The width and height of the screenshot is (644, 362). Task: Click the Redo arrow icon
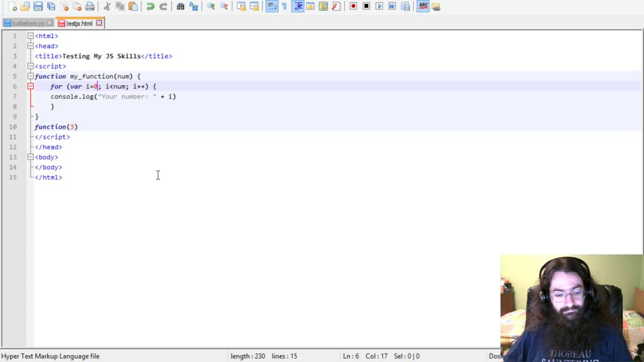point(163,7)
